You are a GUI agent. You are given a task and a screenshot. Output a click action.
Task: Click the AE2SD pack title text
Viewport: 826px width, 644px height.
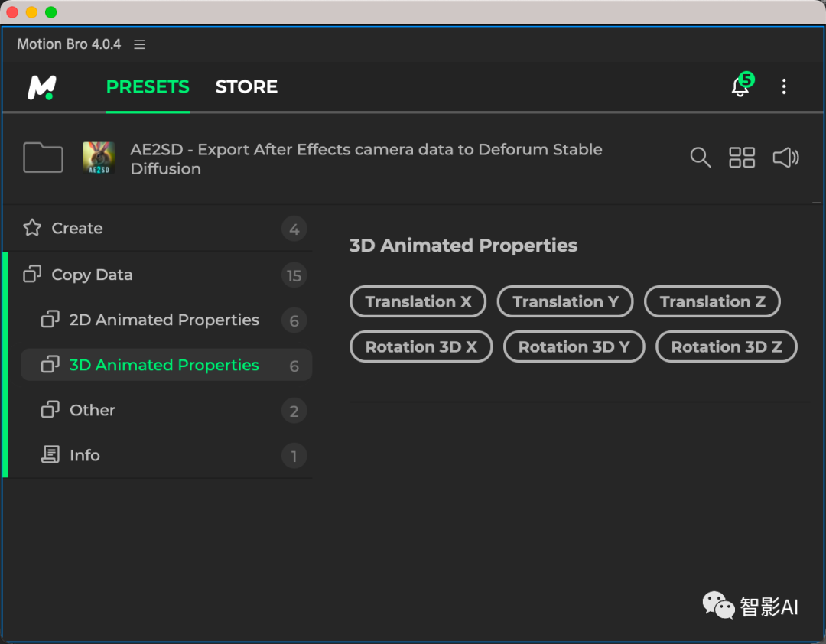point(366,159)
